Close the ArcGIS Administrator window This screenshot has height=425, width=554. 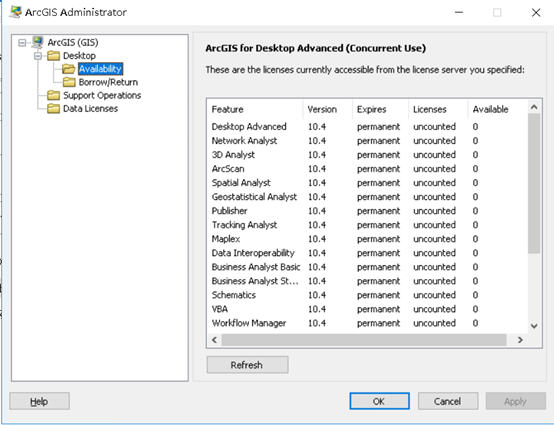coord(536,12)
